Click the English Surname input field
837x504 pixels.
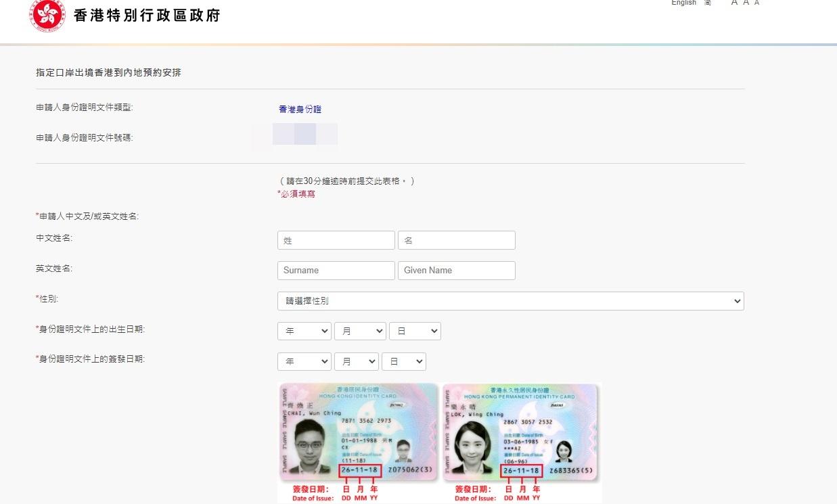[336, 270]
